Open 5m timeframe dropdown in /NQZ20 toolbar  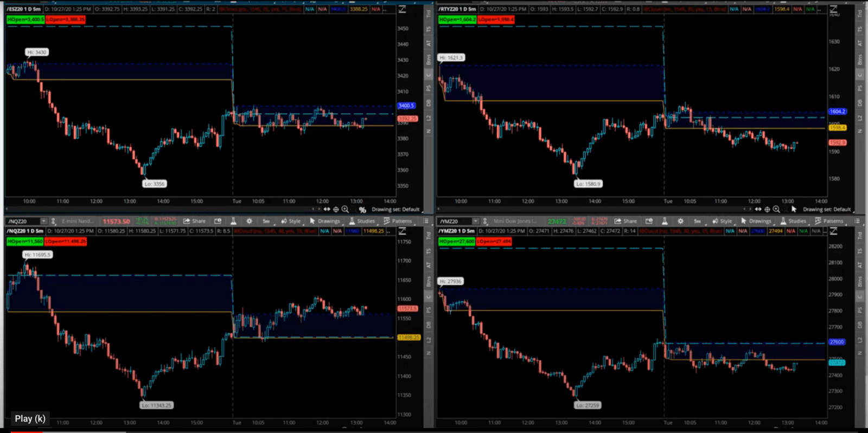tap(266, 221)
